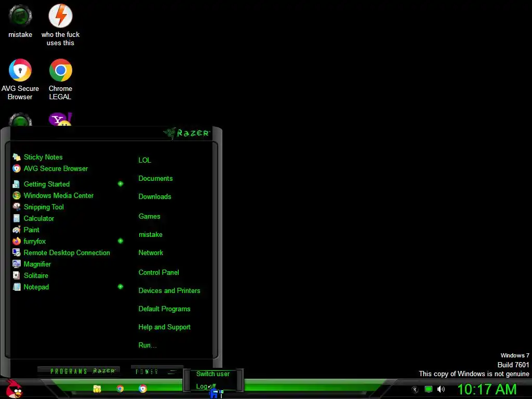Click the furryfox Firefox icon
Screen dimensions: 532x399
[x=16, y=241]
